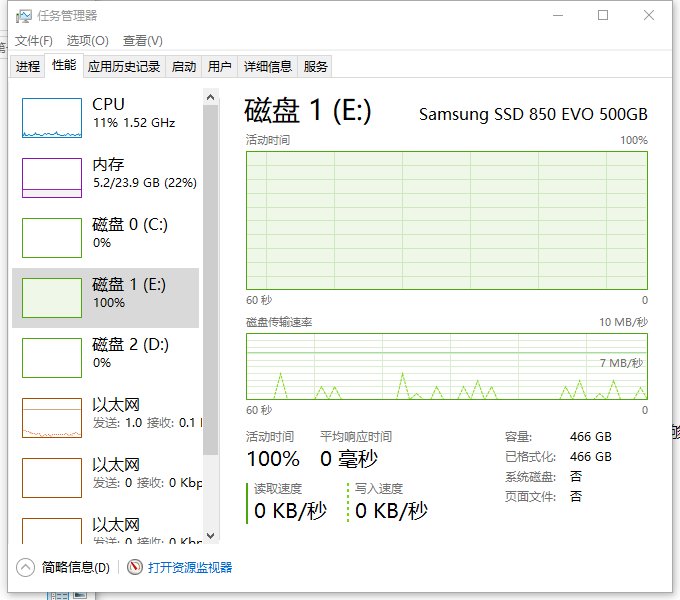Click the CPU 11% 1.52 GHz text

click(134, 123)
